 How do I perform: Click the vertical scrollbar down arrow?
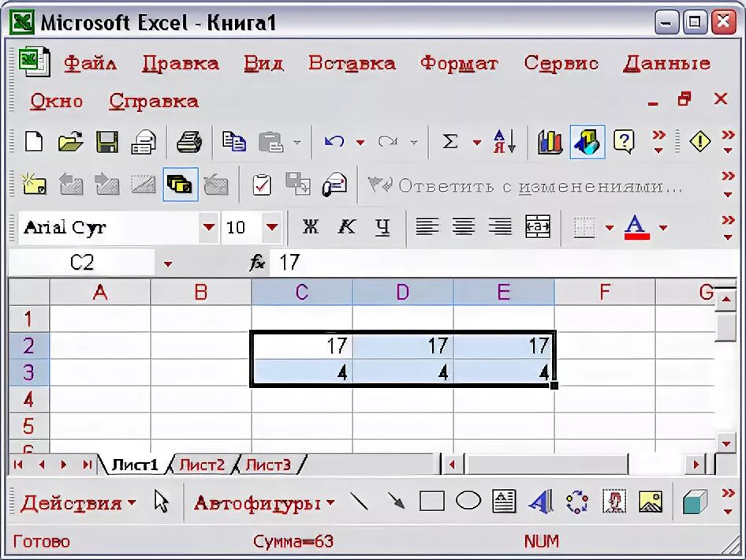726,443
